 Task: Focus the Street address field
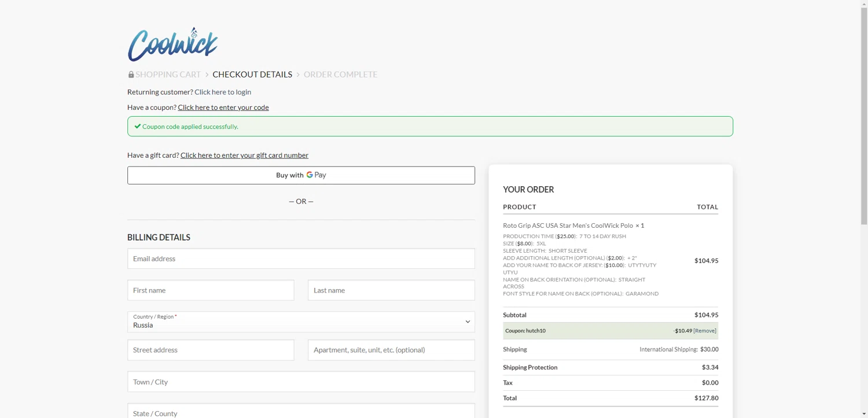211,350
